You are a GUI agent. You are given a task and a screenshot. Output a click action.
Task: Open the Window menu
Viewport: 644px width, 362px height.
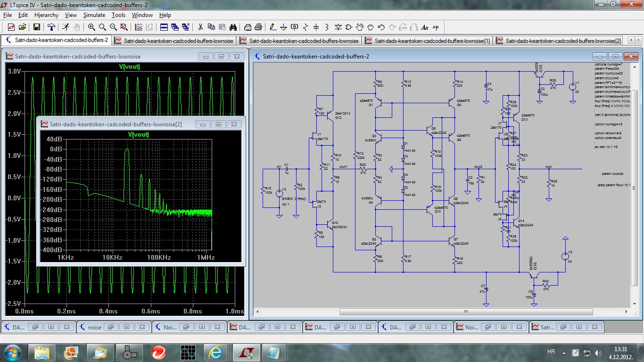[x=142, y=15]
